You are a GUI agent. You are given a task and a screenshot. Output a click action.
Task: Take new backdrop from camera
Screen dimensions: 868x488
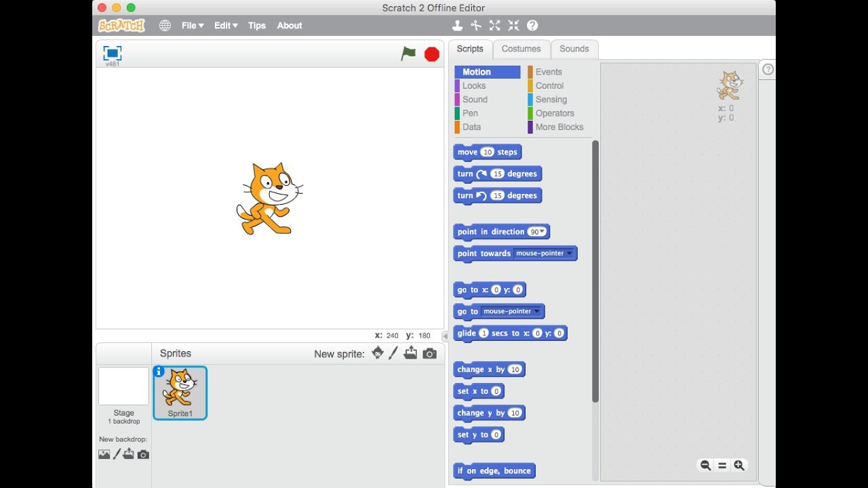[143, 455]
